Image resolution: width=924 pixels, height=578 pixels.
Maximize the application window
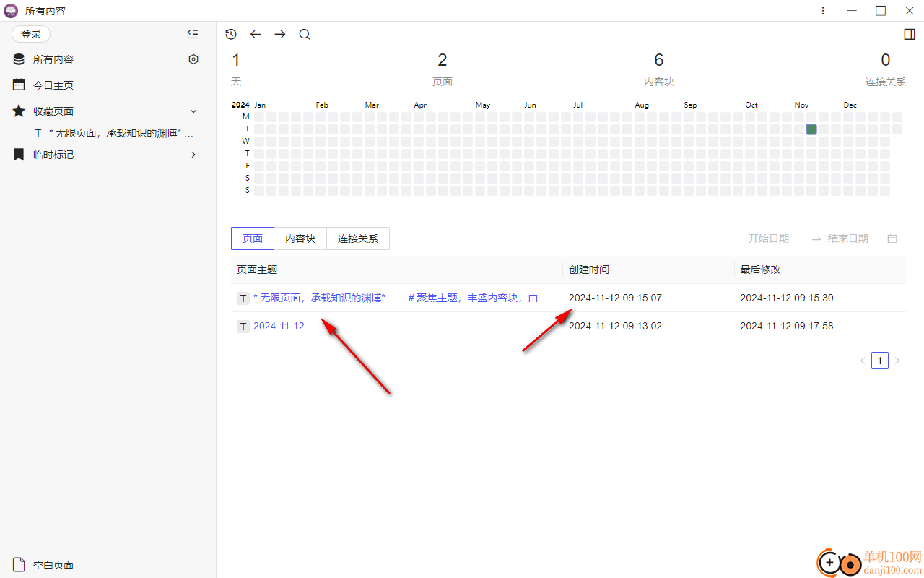881,11
